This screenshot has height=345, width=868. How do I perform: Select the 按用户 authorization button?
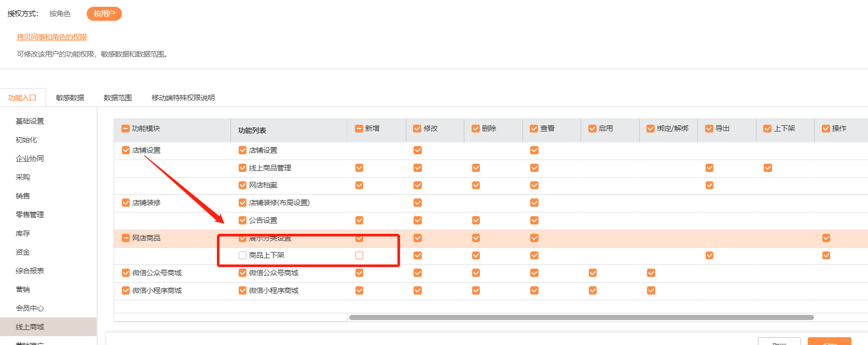104,14
